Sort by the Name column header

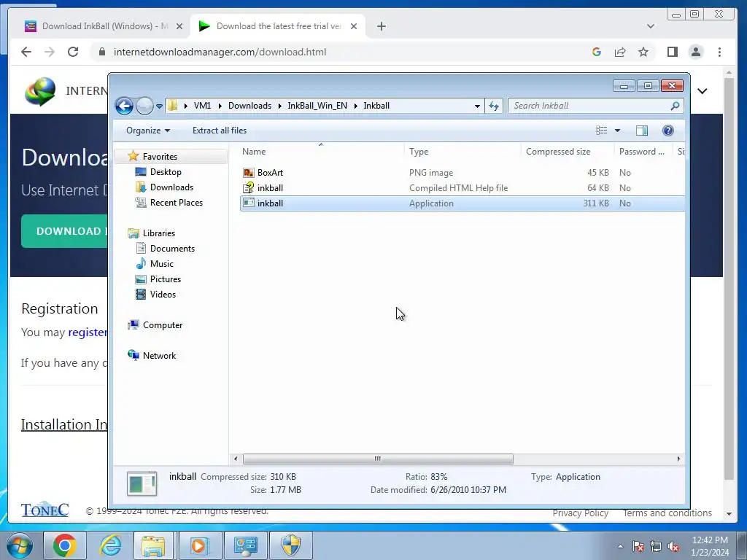[321, 152]
